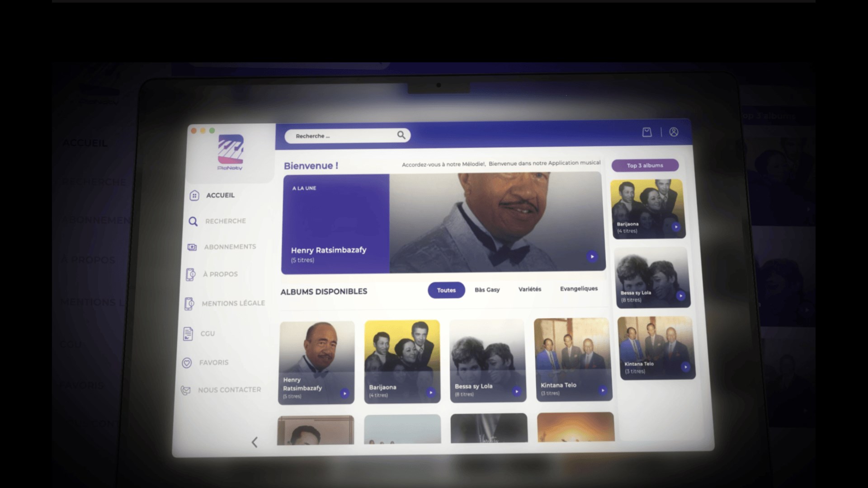Play the Barijaona album in grid
Viewport: 868px width, 488px height.
click(x=430, y=393)
